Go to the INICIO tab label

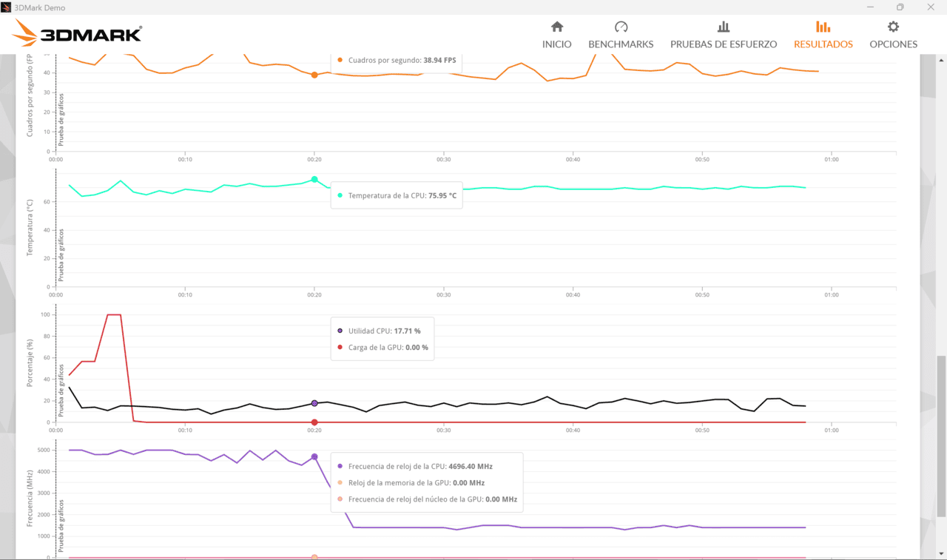[x=557, y=44]
